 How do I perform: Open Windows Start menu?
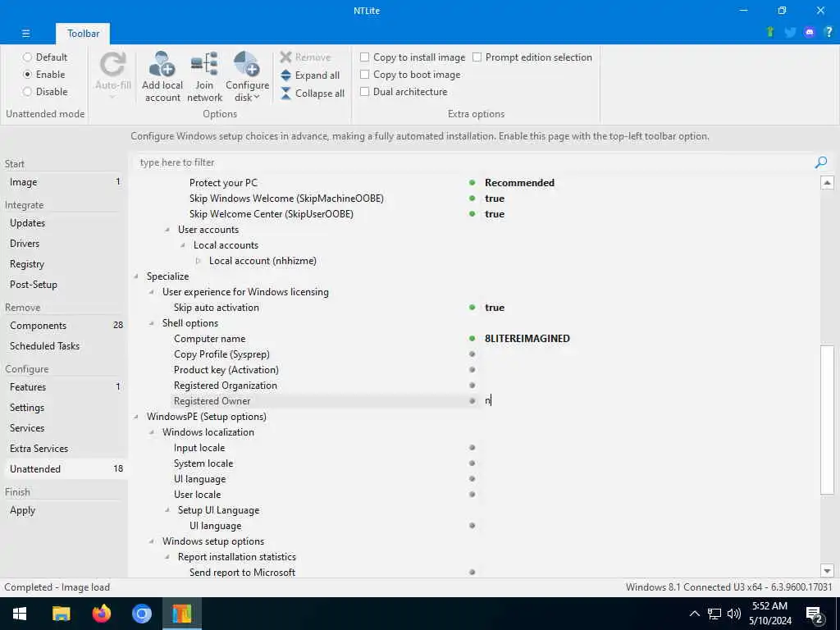[x=20, y=614]
